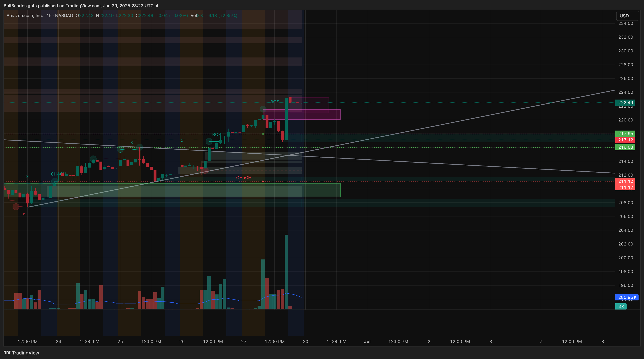Click the Amazon.com, Inc. symbol title
The width and height of the screenshot is (644, 359).
tap(25, 15)
